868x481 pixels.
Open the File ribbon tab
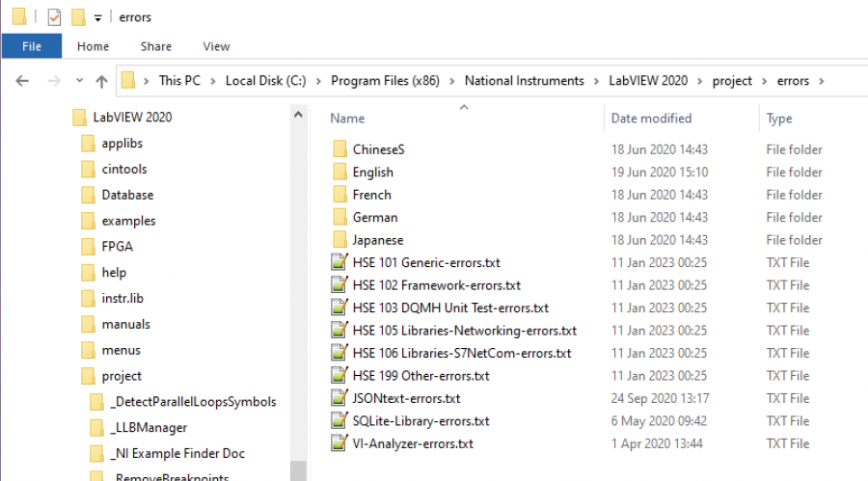click(32, 46)
